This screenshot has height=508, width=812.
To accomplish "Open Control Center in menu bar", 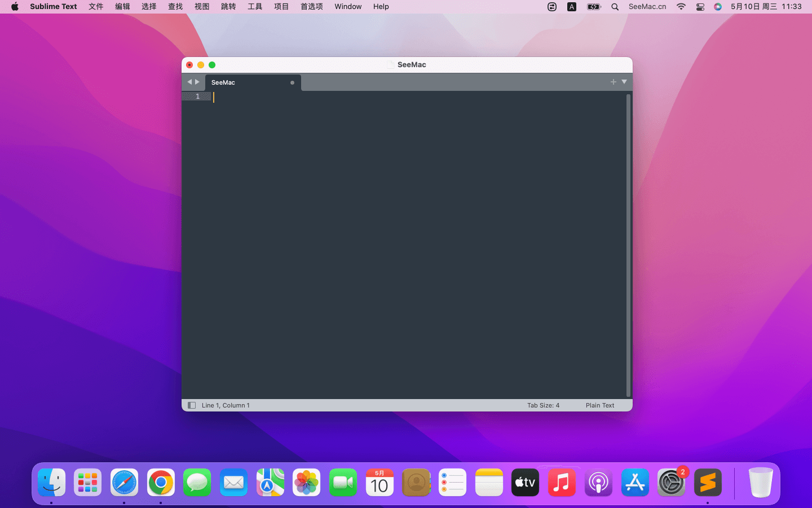I will click(700, 7).
